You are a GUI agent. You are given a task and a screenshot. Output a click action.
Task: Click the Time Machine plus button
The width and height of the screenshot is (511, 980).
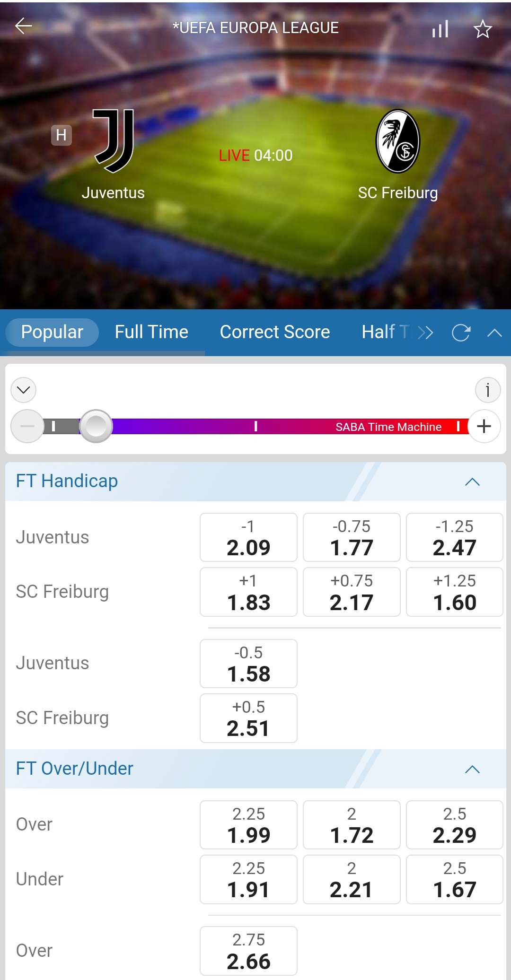484,426
